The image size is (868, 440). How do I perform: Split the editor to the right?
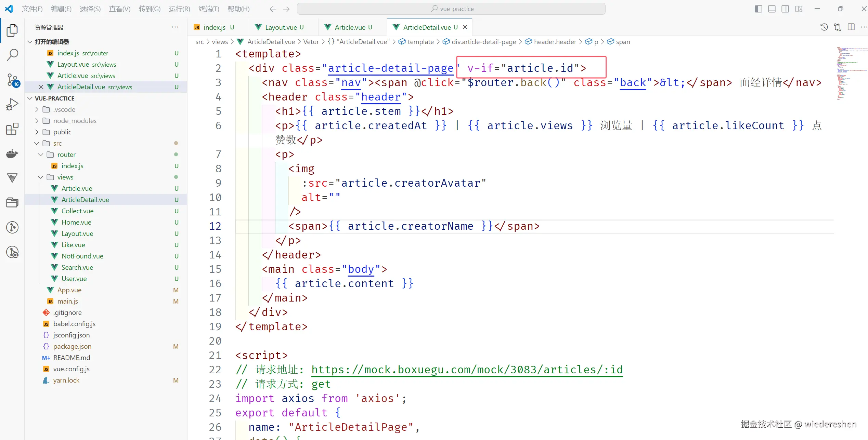click(851, 27)
